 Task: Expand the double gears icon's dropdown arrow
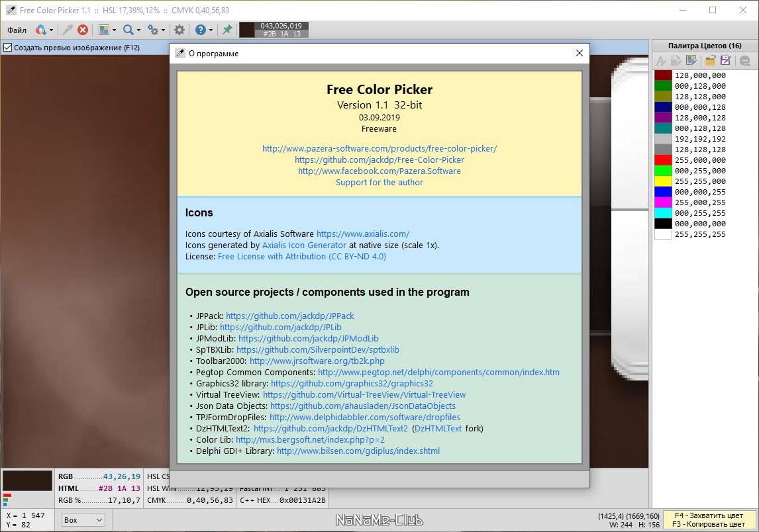click(163, 30)
